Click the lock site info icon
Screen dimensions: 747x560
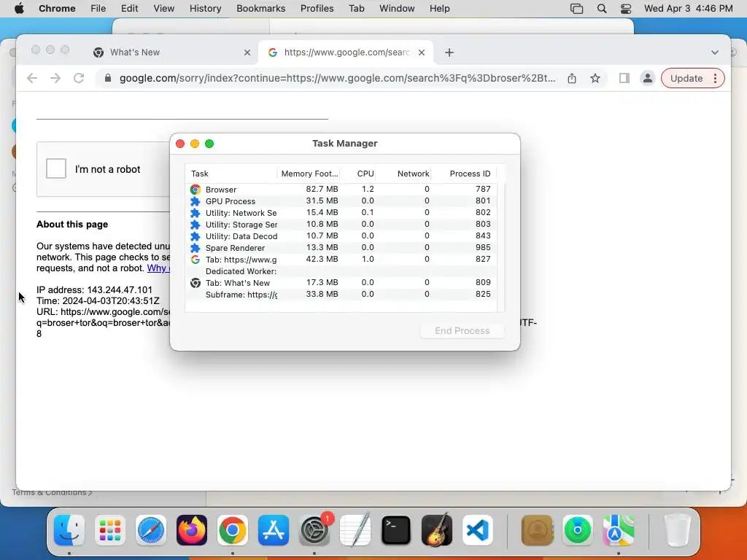tap(108, 78)
